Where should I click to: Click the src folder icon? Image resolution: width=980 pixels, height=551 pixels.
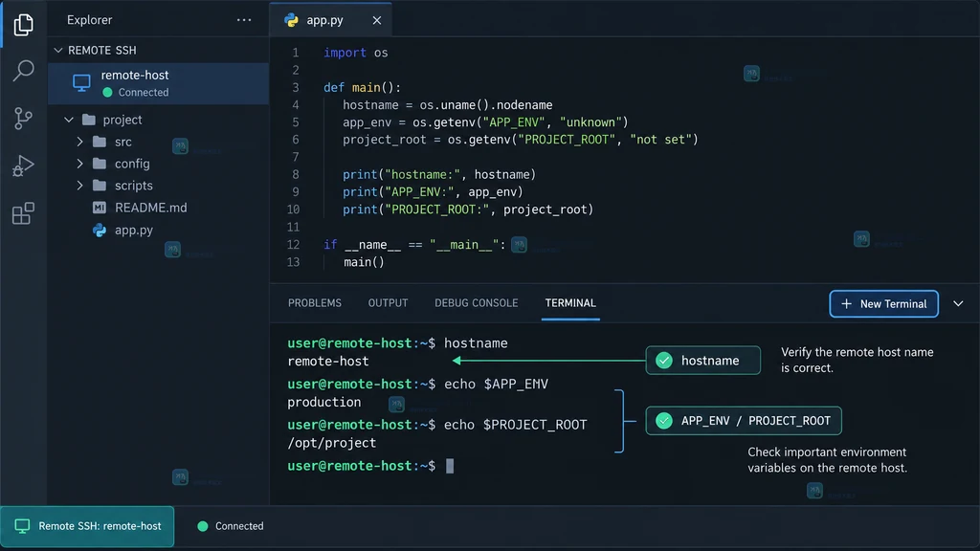coord(100,142)
